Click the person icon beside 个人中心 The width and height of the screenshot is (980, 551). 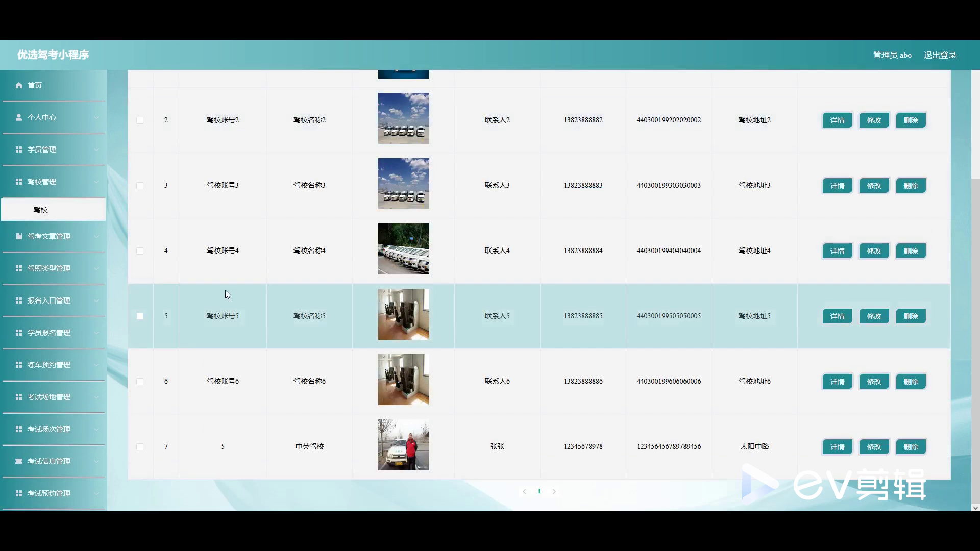(x=19, y=117)
